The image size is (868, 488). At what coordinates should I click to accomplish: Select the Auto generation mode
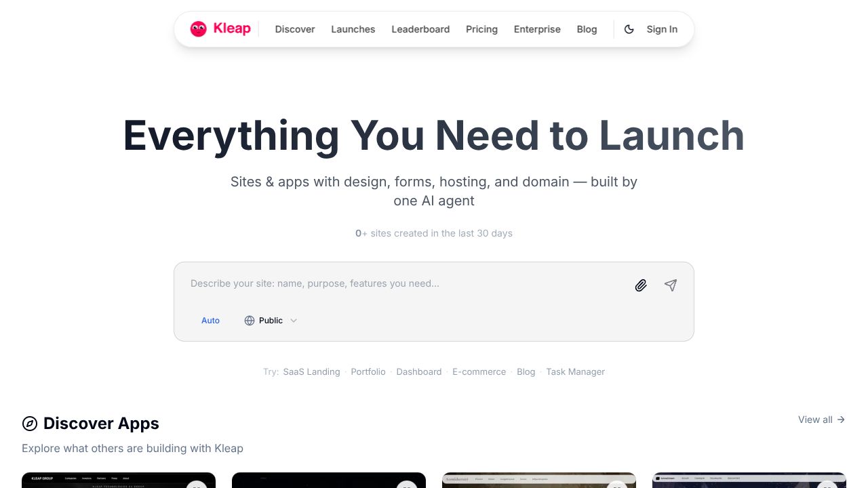coord(210,320)
